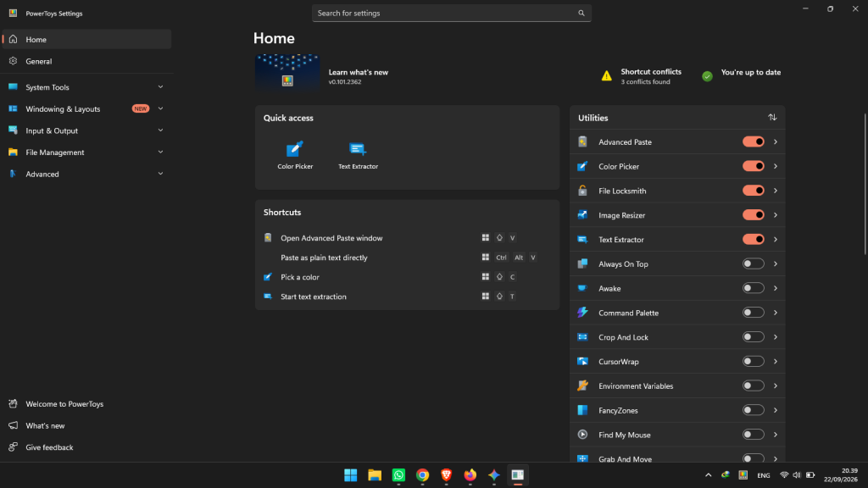Disable Text Extractor toggle

753,239
